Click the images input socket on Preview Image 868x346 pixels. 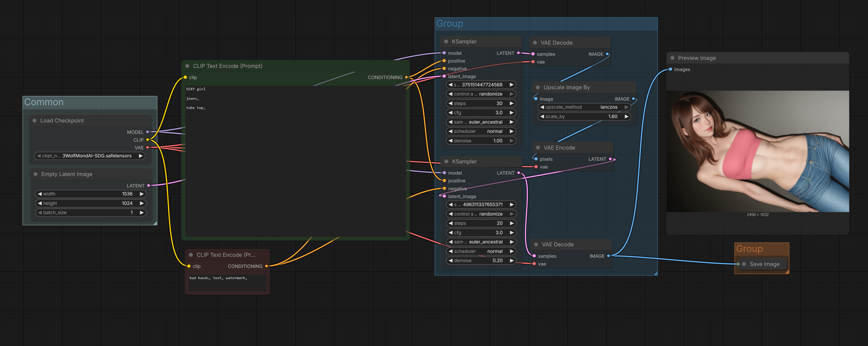point(671,70)
